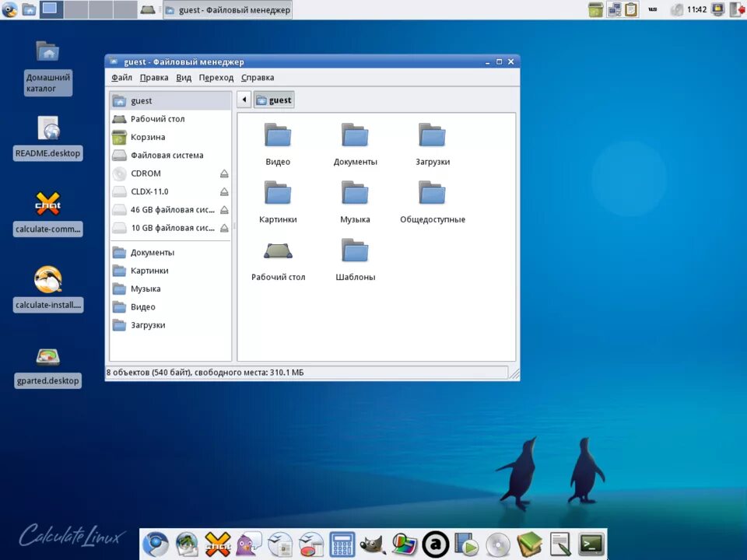Select the Общедоступные folder

[x=433, y=202]
